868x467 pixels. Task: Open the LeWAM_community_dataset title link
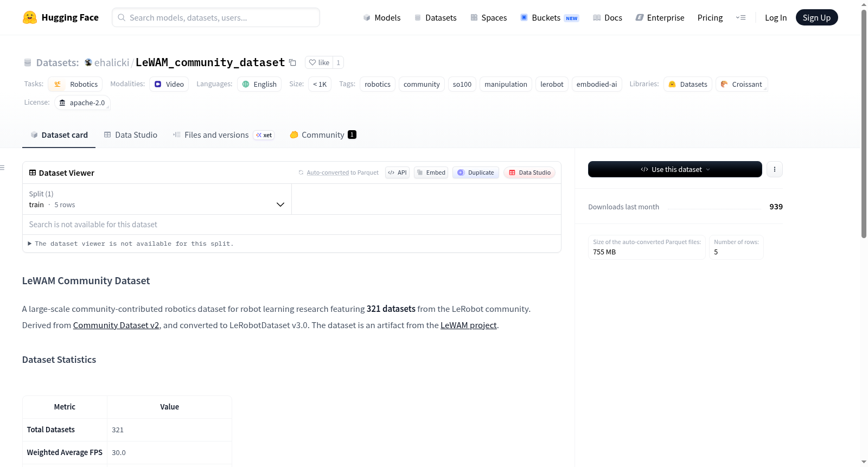pyautogui.click(x=210, y=62)
